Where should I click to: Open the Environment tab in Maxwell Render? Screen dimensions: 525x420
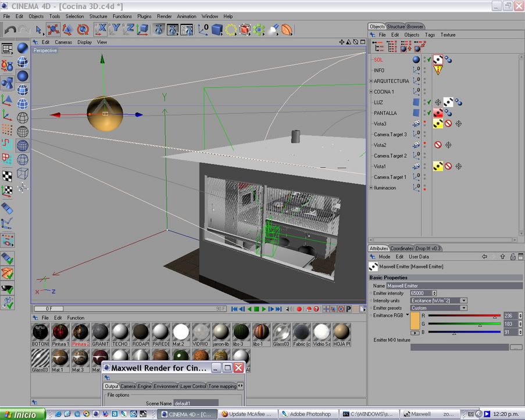[166, 386]
